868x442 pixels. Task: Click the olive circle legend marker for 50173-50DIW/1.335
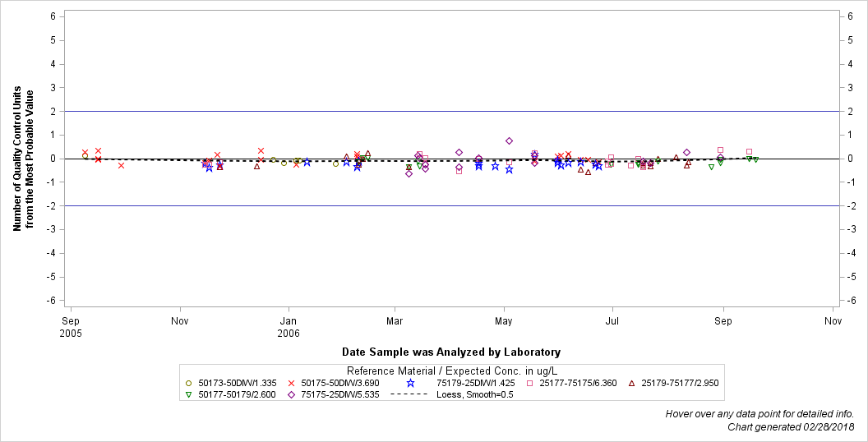pos(188,383)
